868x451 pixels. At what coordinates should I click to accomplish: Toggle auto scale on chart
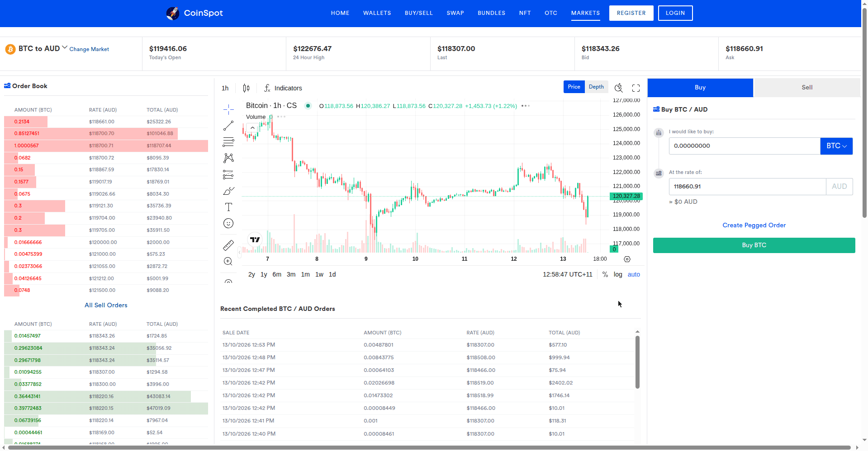634,274
